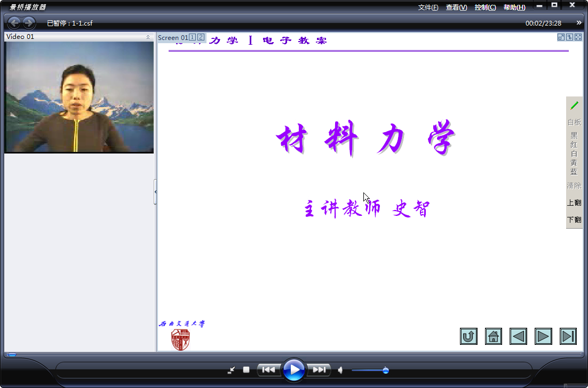Screen dimensions: 588x388
Task: Select the green pen annotation tool
Action: [x=574, y=106]
